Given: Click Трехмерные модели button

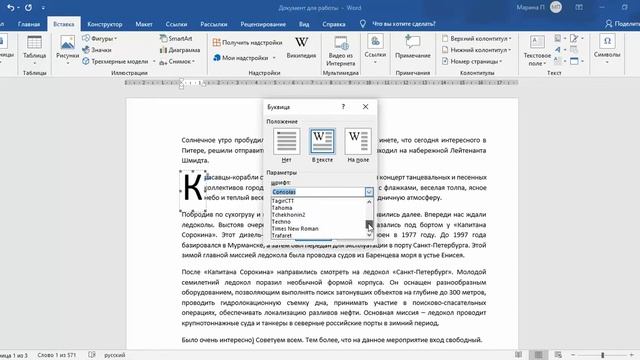Looking at the screenshot, I should (x=116, y=61).
